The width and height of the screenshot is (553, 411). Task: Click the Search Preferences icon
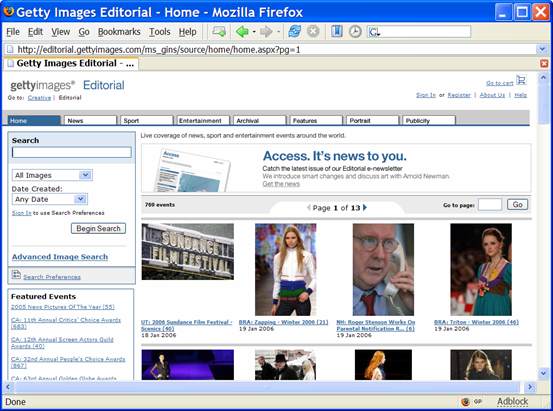[x=16, y=274]
